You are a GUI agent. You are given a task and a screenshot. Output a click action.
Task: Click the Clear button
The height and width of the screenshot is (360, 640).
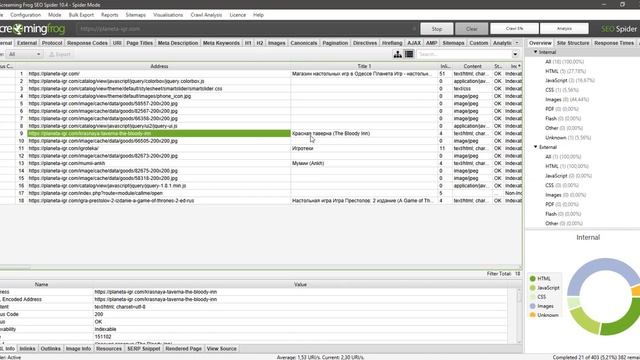[471, 29]
